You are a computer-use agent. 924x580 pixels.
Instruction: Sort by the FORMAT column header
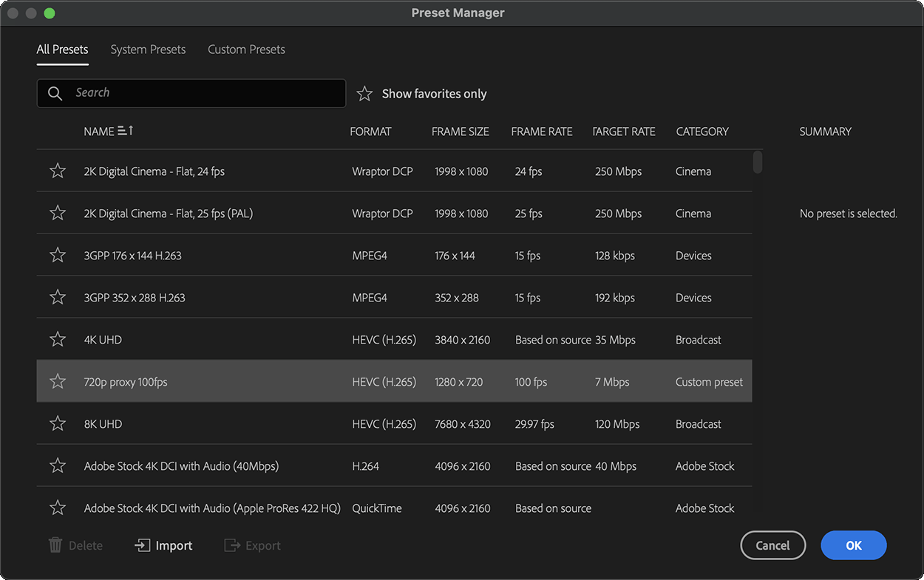370,132
